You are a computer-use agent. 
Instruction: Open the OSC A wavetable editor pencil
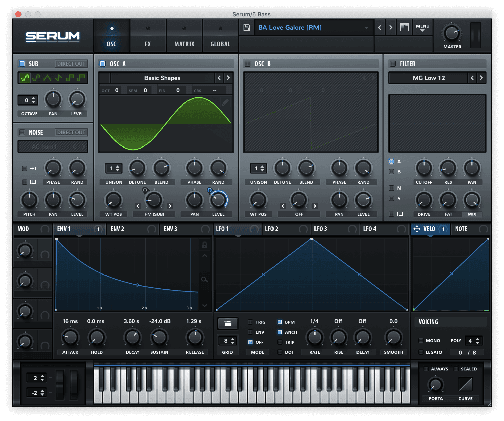[x=225, y=102]
